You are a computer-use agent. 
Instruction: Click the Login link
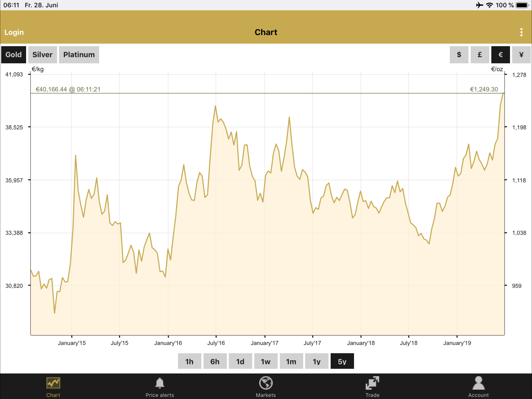14,32
